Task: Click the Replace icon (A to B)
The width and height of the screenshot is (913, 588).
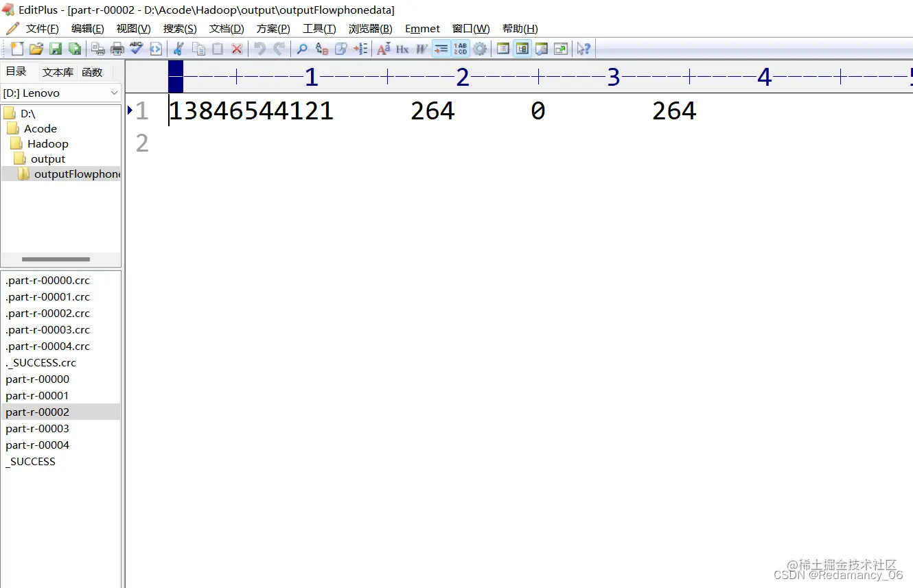Action: [321, 49]
